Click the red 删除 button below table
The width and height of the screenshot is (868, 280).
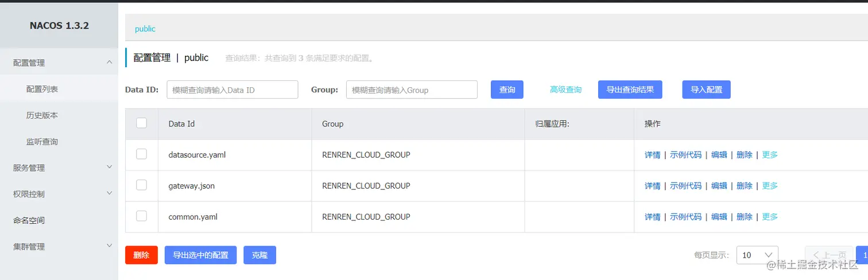tap(141, 255)
